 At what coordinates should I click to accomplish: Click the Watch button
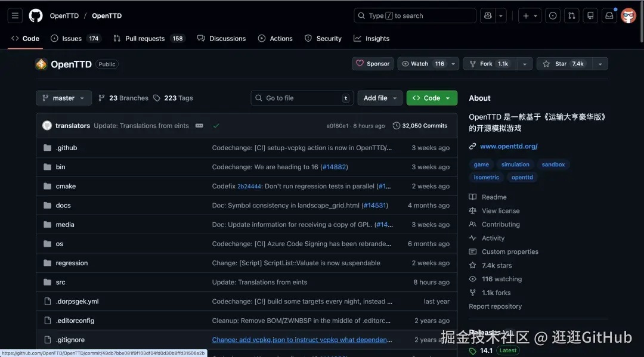(x=423, y=64)
